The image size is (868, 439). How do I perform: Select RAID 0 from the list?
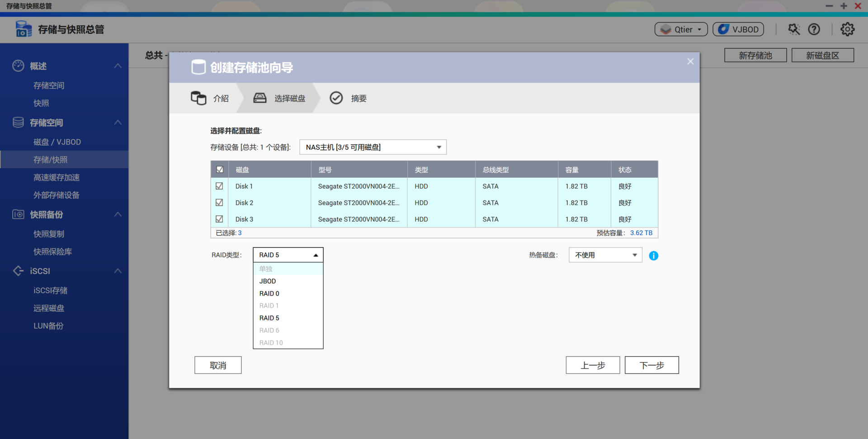(x=269, y=293)
